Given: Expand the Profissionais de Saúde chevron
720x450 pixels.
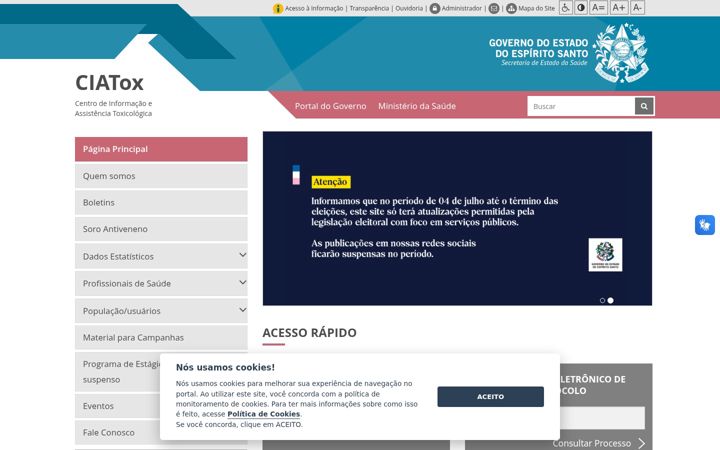Looking at the screenshot, I should coord(242,282).
